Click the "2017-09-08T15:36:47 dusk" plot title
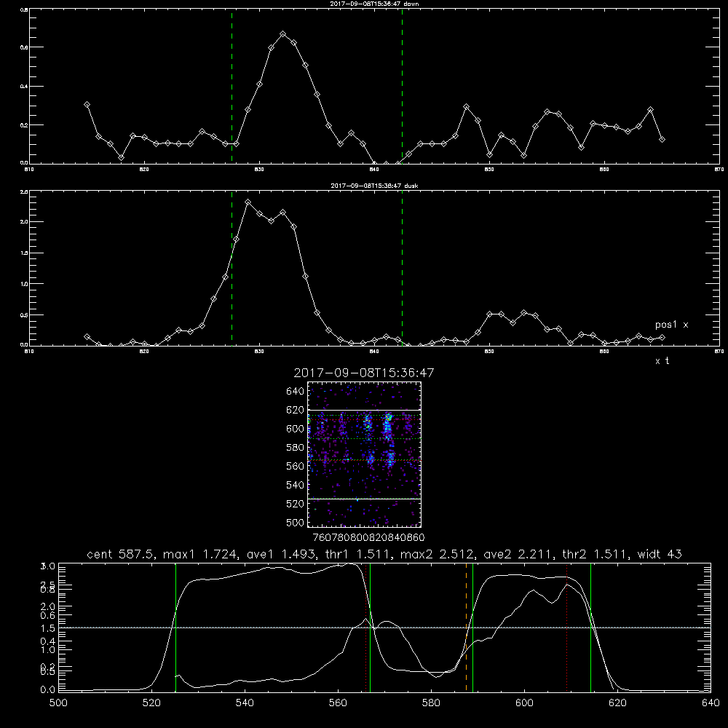The image size is (728, 728). [374, 186]
